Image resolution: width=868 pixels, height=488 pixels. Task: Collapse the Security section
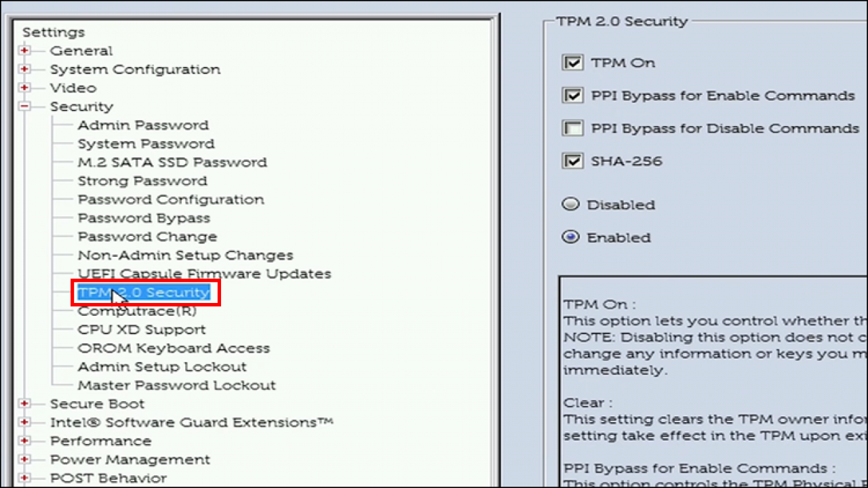24,106
